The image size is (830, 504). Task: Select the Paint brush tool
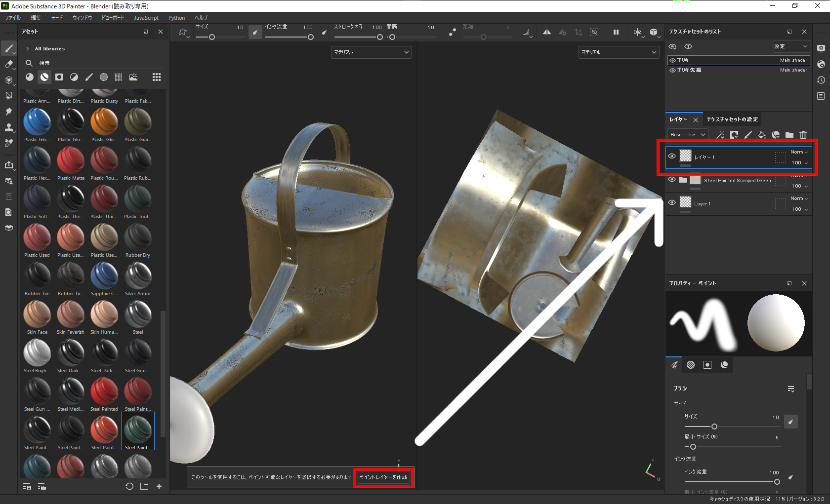(x=9, y=48)
